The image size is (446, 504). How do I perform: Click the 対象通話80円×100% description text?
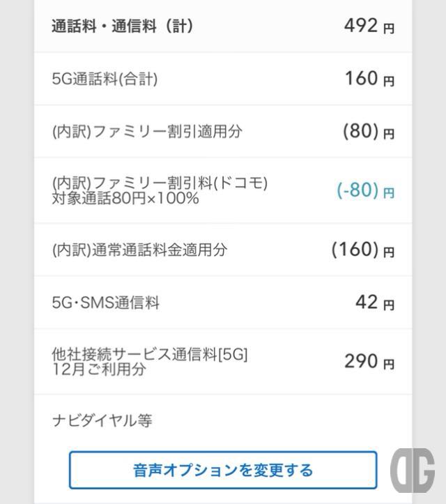[125, 198]
